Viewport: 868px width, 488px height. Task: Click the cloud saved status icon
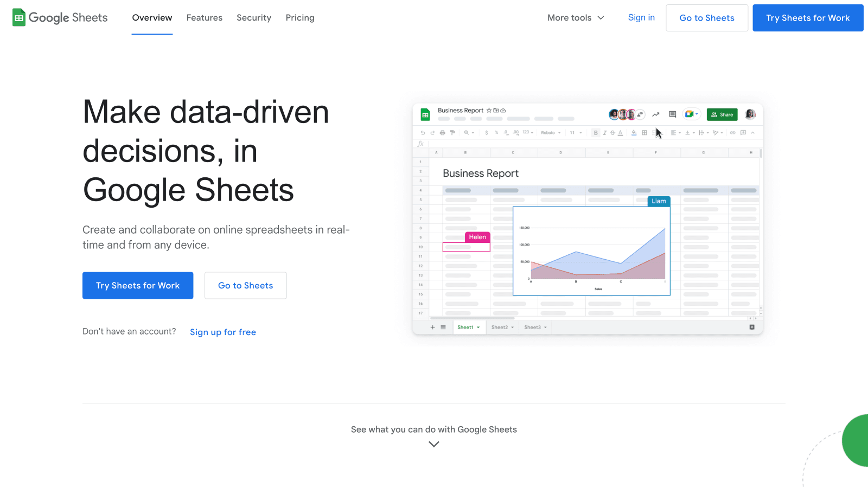503,111
